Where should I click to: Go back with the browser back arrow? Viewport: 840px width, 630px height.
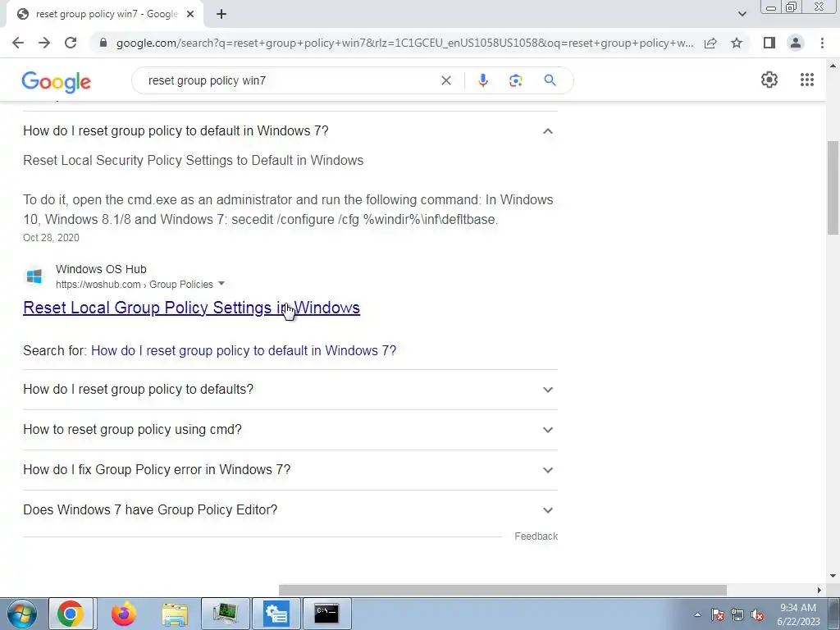(x=18, y=43)
